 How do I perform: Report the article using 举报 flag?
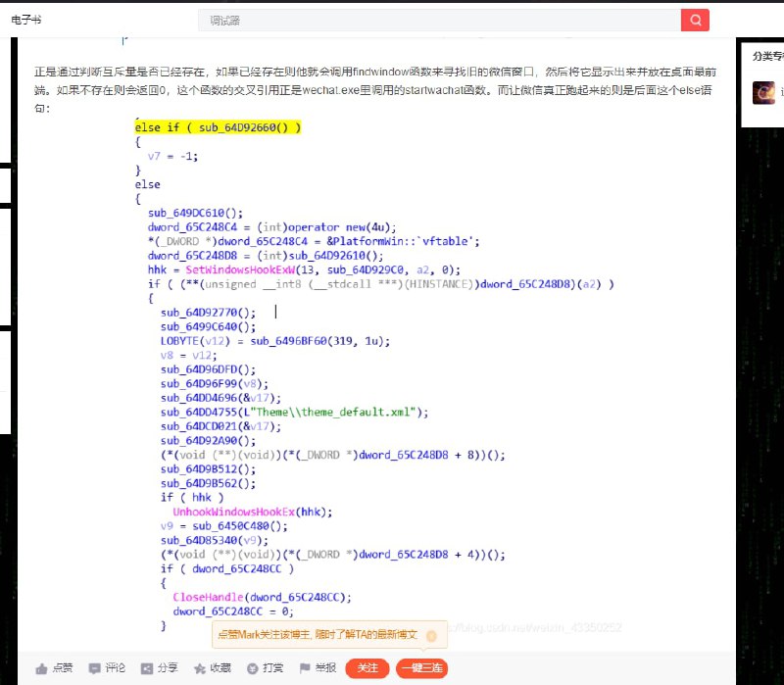click(x=318, y=668)
